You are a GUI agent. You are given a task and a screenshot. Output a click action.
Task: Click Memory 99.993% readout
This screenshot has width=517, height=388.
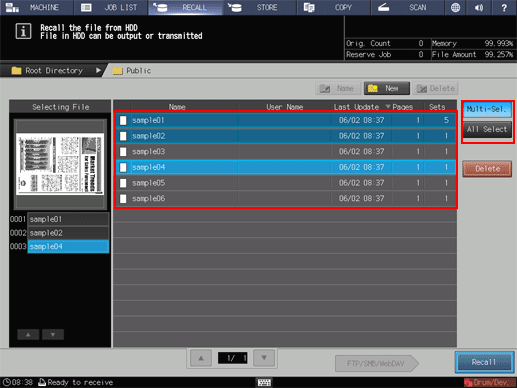(472, 43)
